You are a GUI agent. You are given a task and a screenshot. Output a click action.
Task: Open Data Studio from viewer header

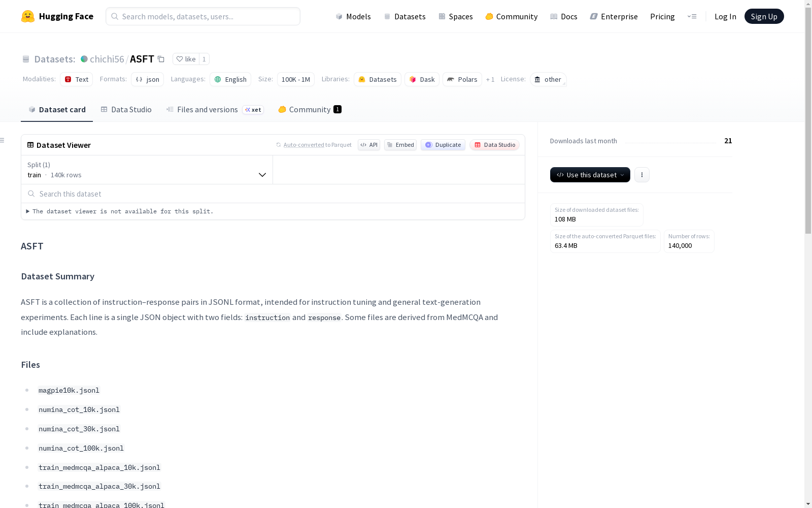click(494, 145)
